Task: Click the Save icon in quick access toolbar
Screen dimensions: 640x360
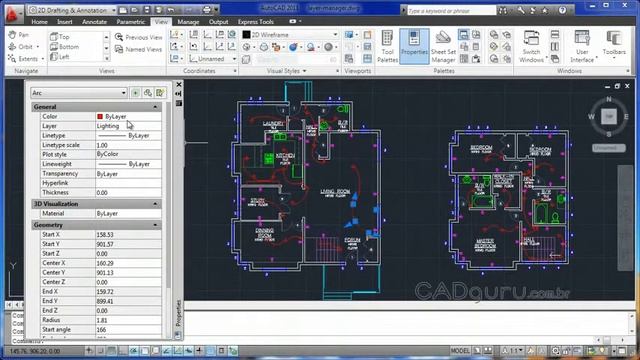Action: coord(147,10)
